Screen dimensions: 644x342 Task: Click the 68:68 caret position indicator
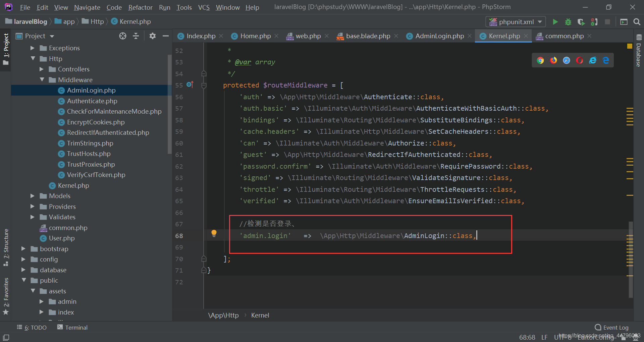coord(527,337)
